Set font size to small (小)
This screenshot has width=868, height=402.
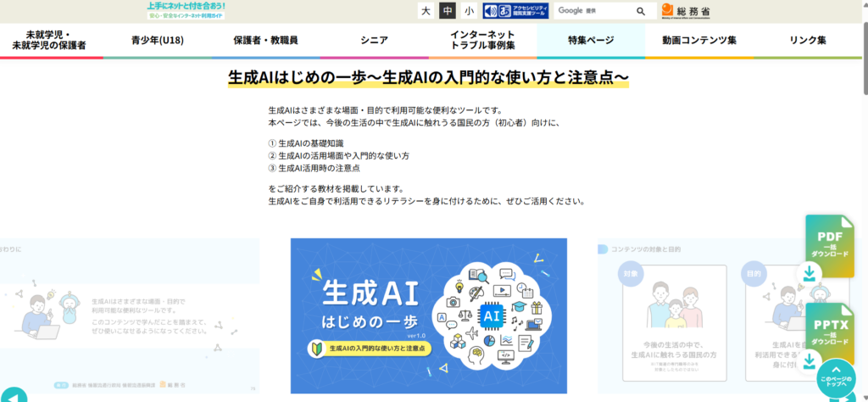pos(469,11)
